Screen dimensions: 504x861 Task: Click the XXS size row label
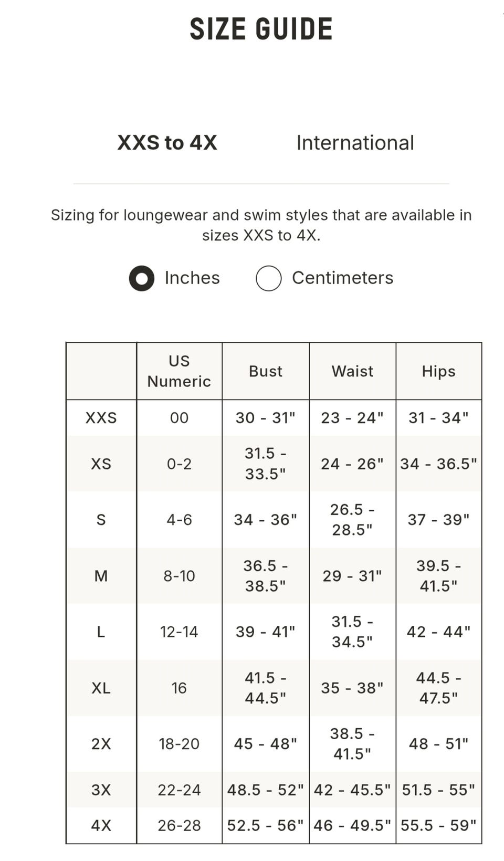coord(101,418)
